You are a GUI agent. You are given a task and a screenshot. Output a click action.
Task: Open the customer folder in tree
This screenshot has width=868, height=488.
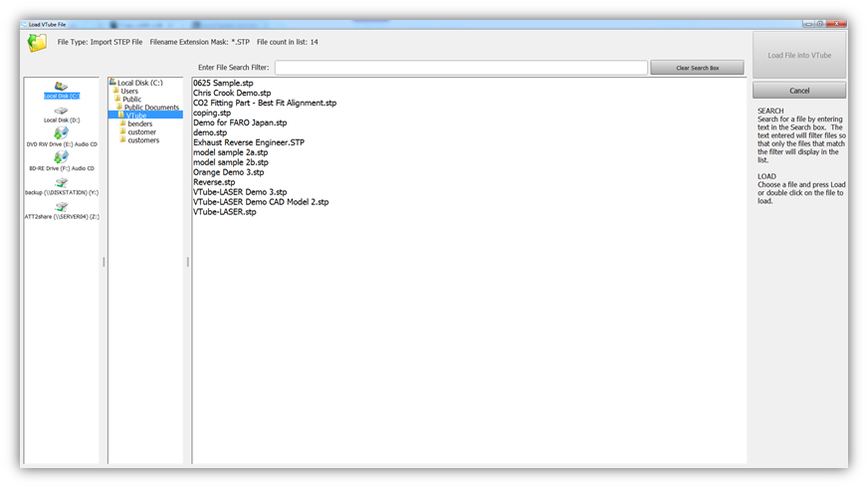tap(141, 131)
